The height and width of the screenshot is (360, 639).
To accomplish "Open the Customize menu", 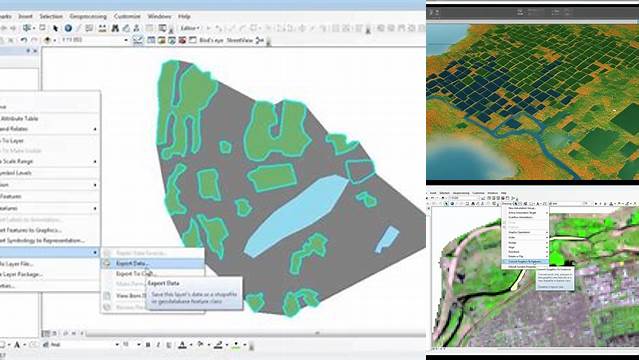I will [127, 16].
